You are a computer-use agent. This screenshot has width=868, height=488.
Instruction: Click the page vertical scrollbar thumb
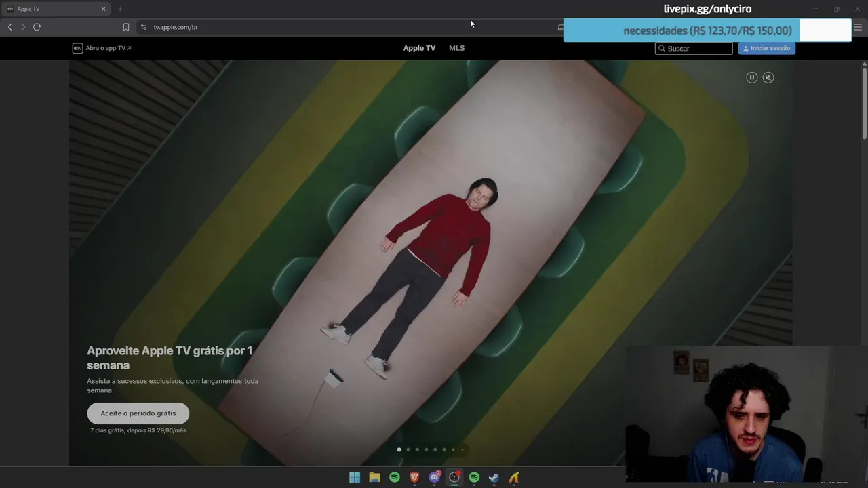point(865,103)
